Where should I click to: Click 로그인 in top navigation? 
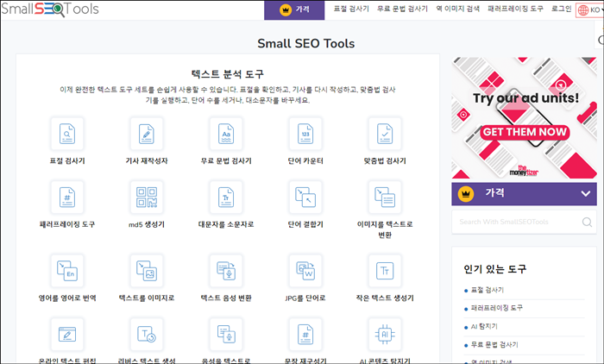coord(561,9)
